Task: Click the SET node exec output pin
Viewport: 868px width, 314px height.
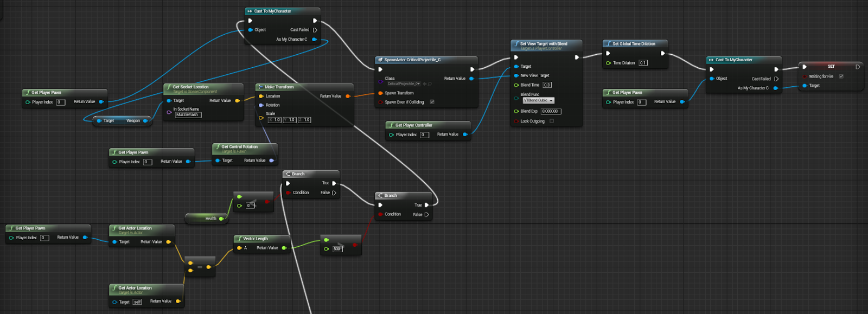Action: click(858, 67)
